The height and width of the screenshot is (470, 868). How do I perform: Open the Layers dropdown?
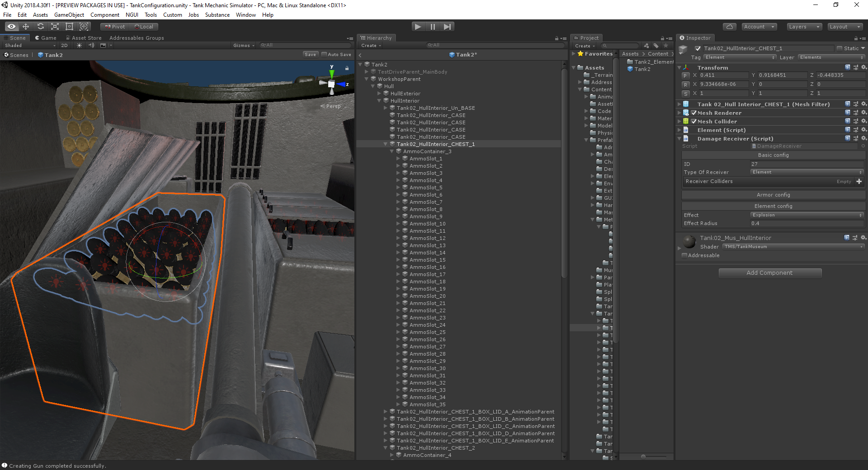[804, 27]
